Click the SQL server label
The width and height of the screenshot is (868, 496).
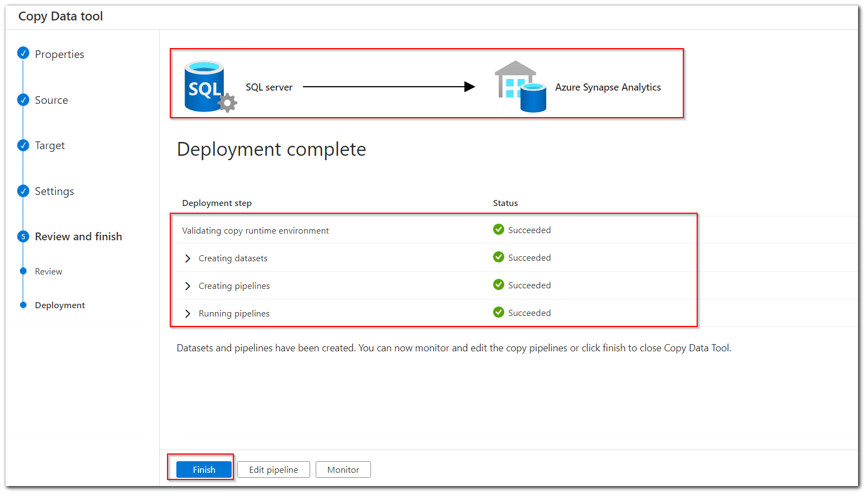pos(269,87)
